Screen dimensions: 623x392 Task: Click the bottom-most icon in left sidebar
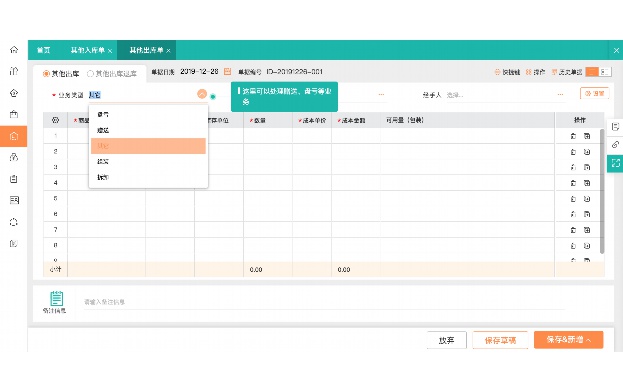14,243
